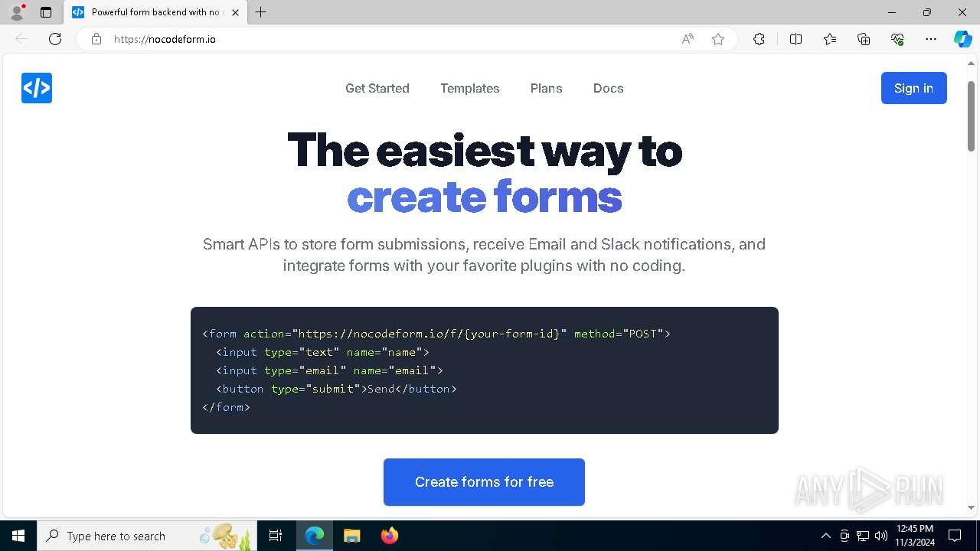
Task: Click the scrollbar down arrow
Action: point(972,507)
